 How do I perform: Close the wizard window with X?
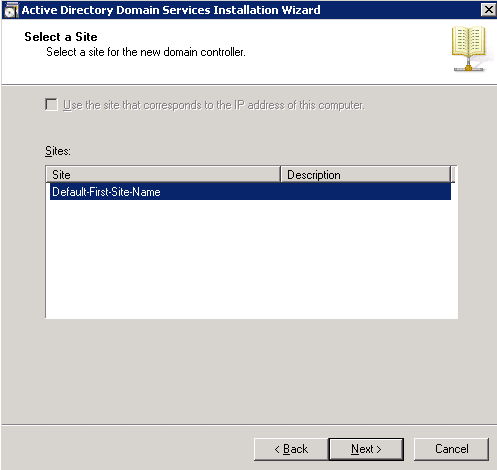point(488,10)
